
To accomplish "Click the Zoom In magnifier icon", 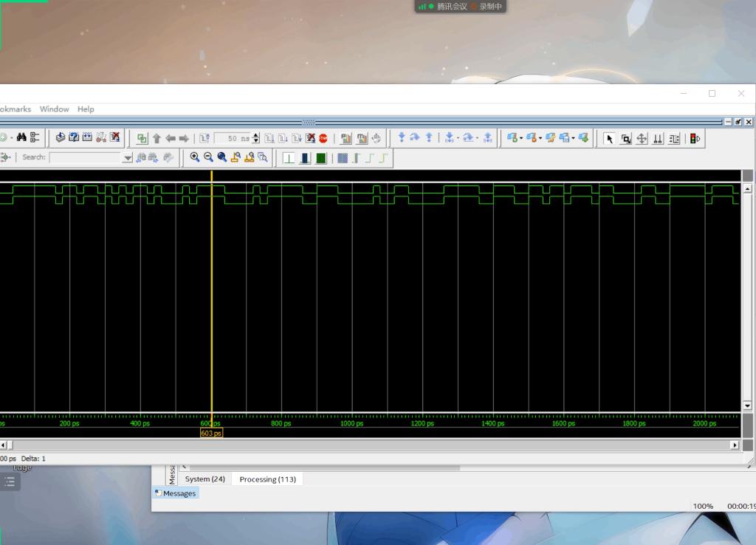I will click(195, 157).
